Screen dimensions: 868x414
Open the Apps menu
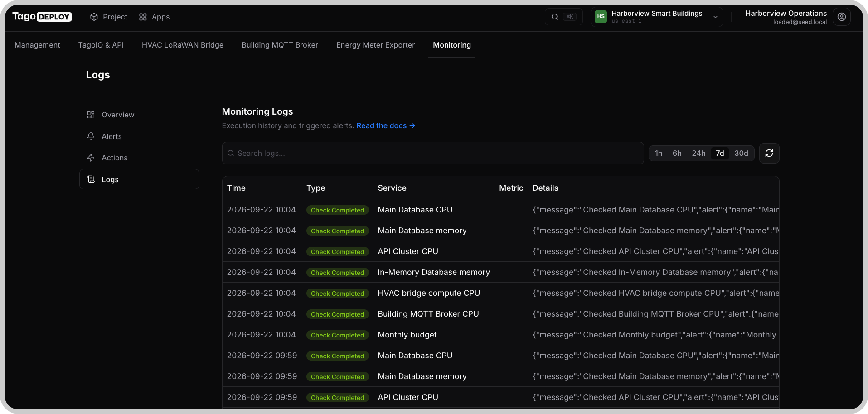pyautogui.click(x=155, y=17)
